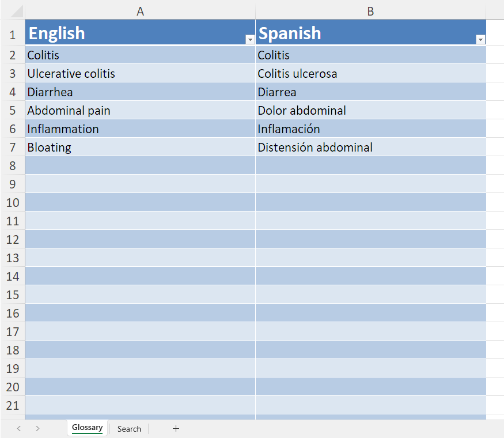
Task: Select row 5 header
Action: click(13, 111)
